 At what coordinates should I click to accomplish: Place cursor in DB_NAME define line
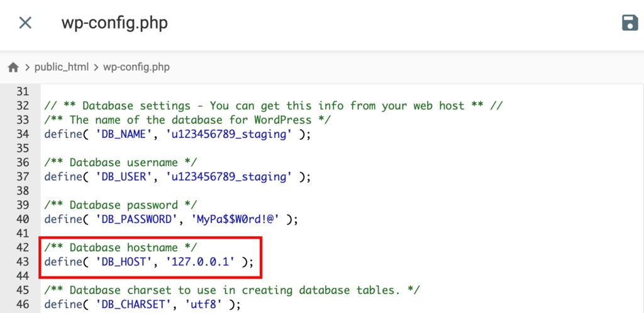[177, 134]
